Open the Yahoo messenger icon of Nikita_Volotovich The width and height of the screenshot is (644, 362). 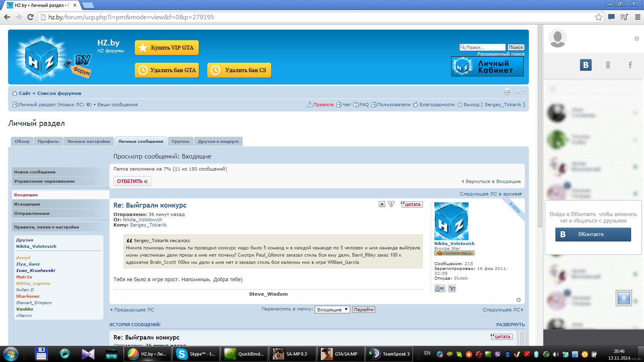[452, 288]
